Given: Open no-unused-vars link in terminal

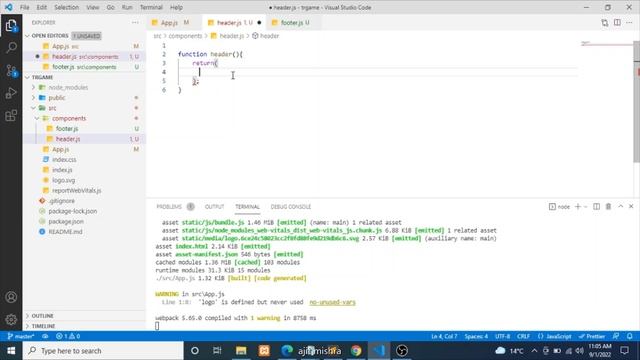Looking at the screenshot, I should 332,302.
